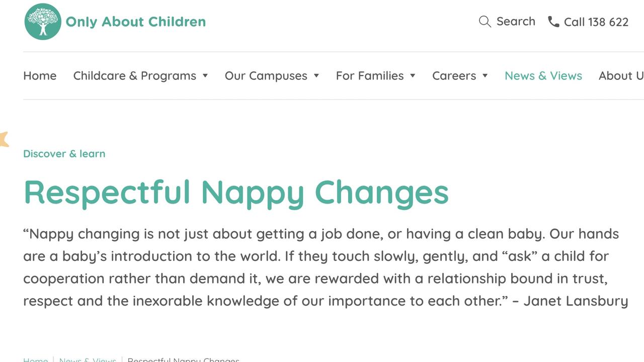Open the News & Views menu item

543,76
